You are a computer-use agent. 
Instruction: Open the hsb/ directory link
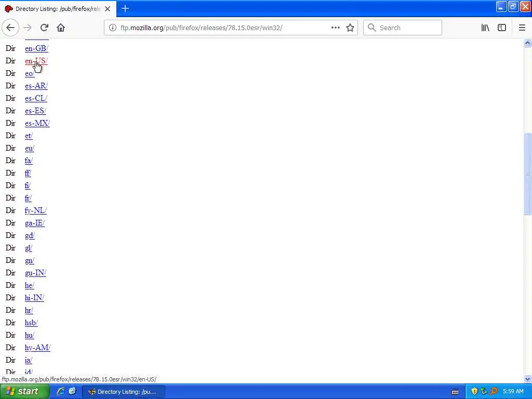click(x=31, y=323)
